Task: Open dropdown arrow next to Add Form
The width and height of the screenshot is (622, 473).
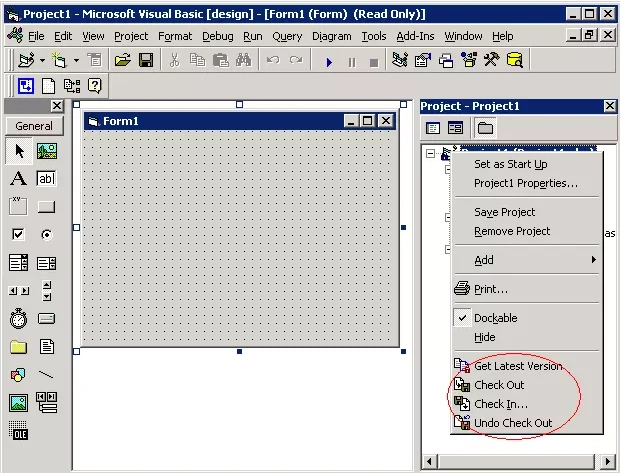Action: click(76, 61)
